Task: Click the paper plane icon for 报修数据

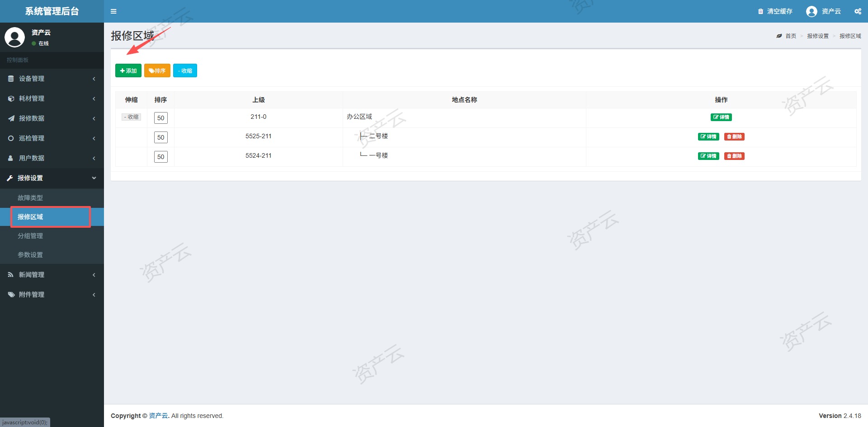Action: [x=11, y=118]
